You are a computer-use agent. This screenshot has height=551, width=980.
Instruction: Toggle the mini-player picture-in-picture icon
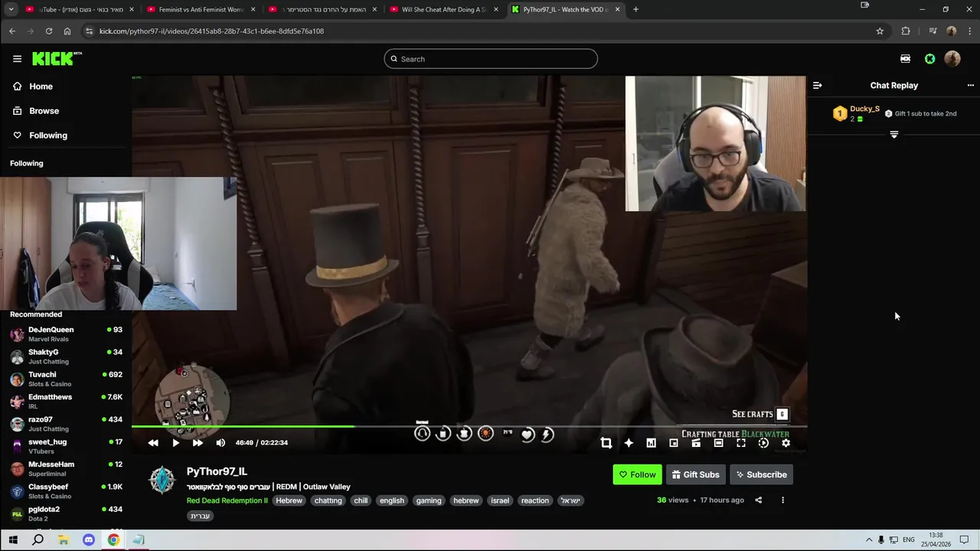click(x=674, y=443)
